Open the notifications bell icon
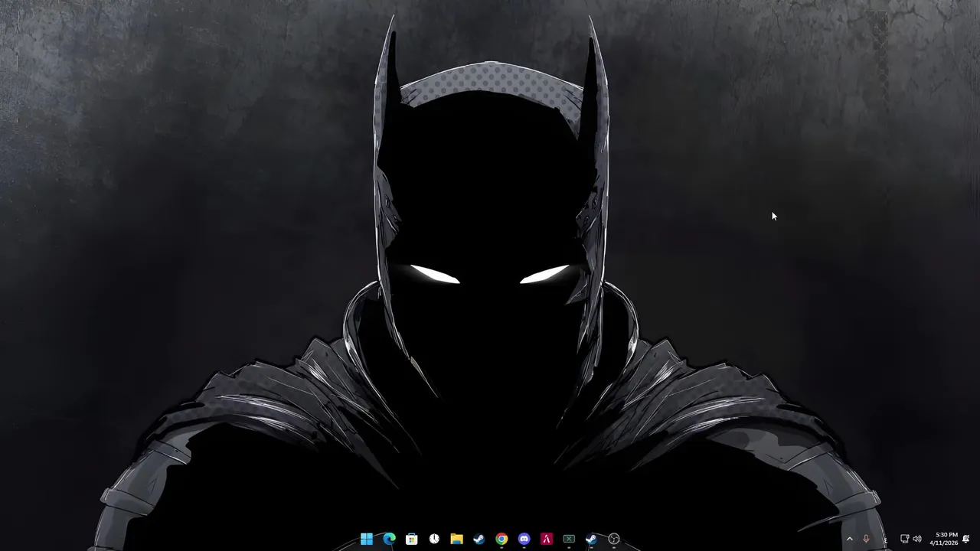This screenshot has height=551, width=980. [966, 539]
